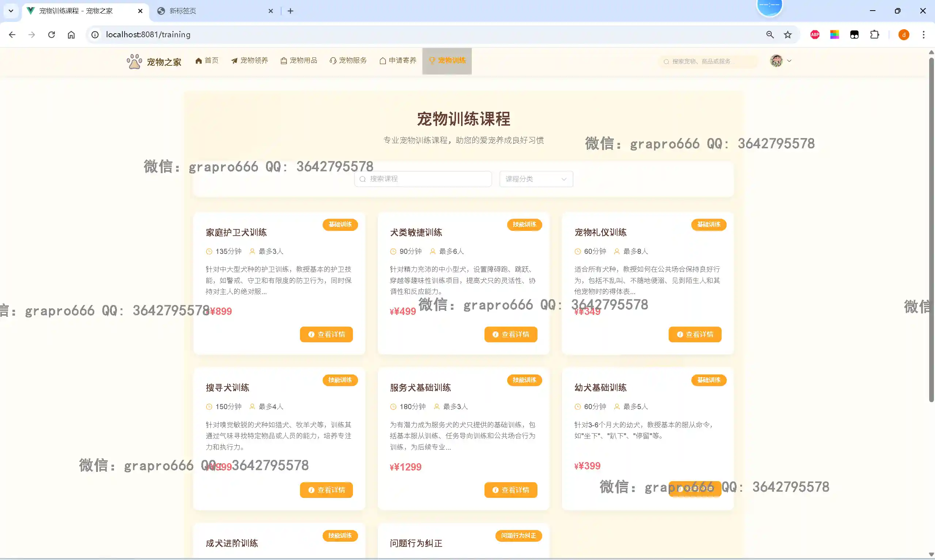This screenshot has height=560, width=935.
Task: View details of 家庭护卫犬训练 course
Action: coord(326,334)
